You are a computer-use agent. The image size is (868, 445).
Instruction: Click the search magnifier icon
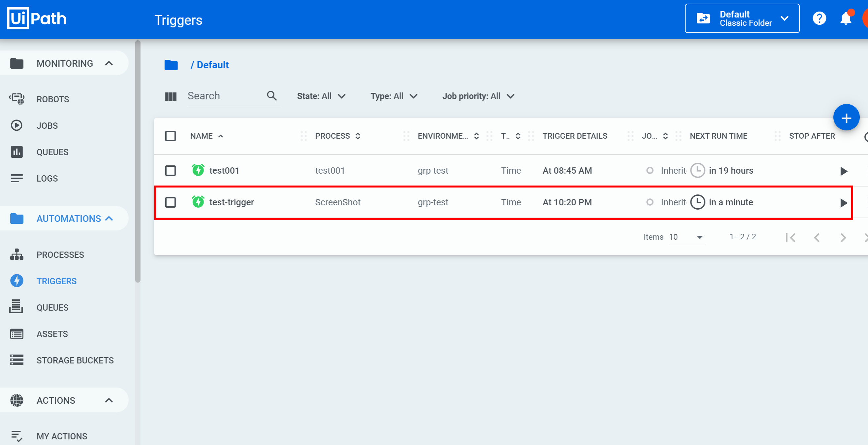click(x=272, y=96)
